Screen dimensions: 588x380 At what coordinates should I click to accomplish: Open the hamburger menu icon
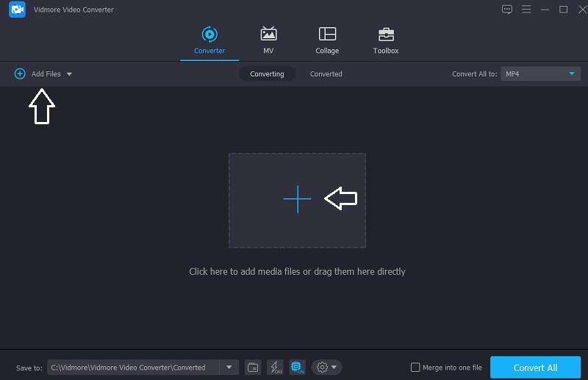tap(526, 10)
